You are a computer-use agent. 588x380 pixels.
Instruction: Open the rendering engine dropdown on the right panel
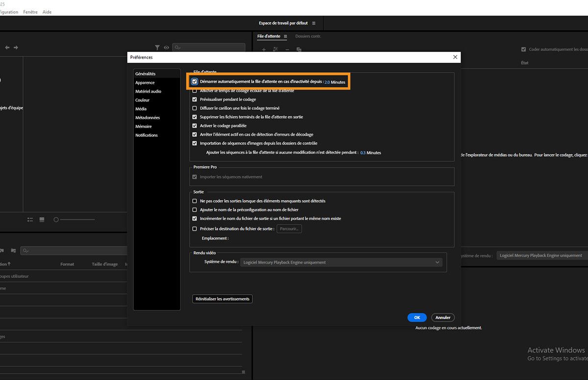tap(541, 255)
